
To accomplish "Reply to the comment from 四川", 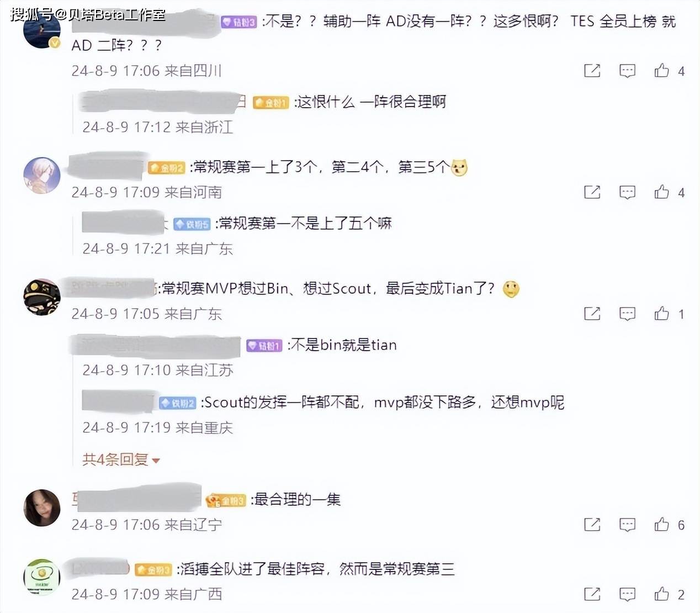I will coord(627,71).
